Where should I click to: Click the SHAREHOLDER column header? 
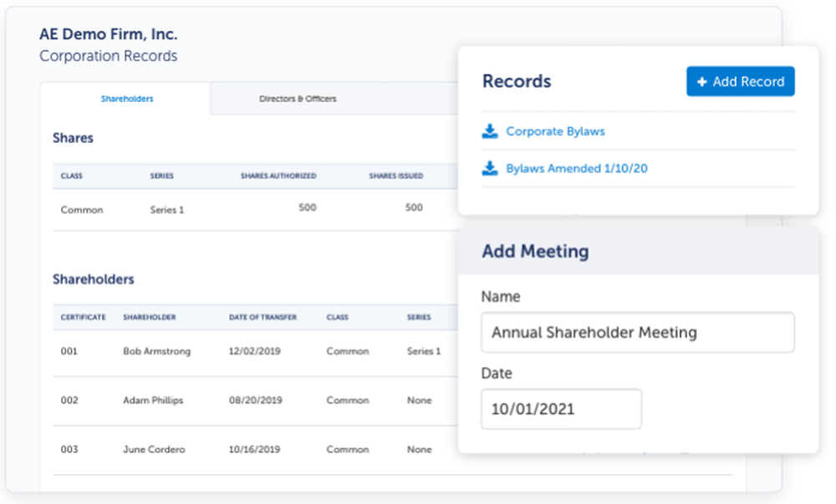150,317
